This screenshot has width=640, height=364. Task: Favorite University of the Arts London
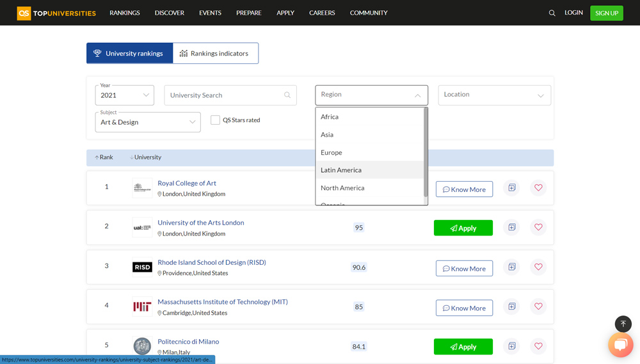click(x=538, y=227)
